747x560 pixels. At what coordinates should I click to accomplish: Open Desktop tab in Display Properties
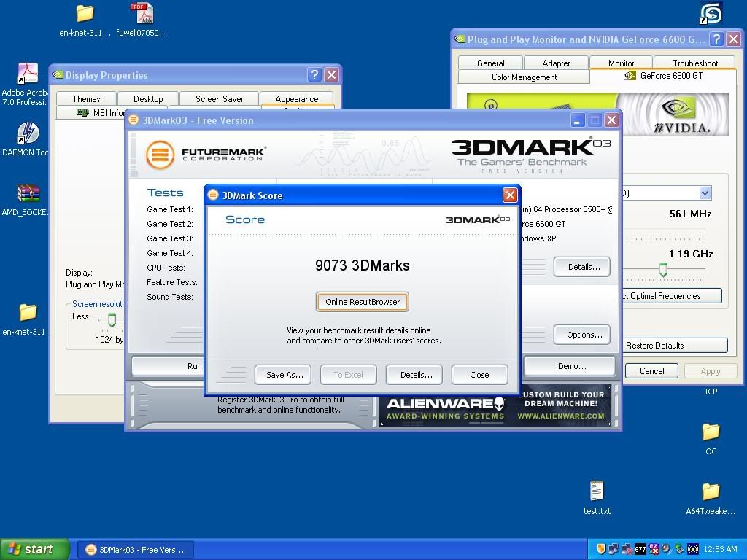point(148,98)
